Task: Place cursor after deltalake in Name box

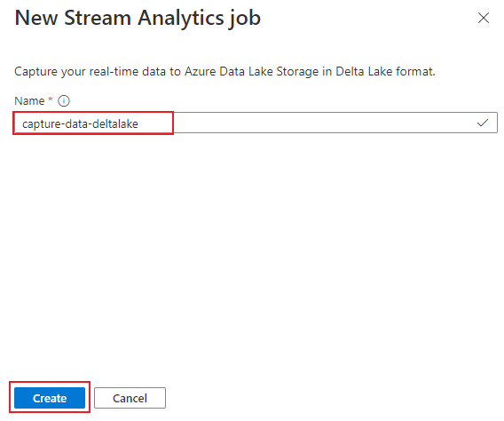Action: [139, 123]
